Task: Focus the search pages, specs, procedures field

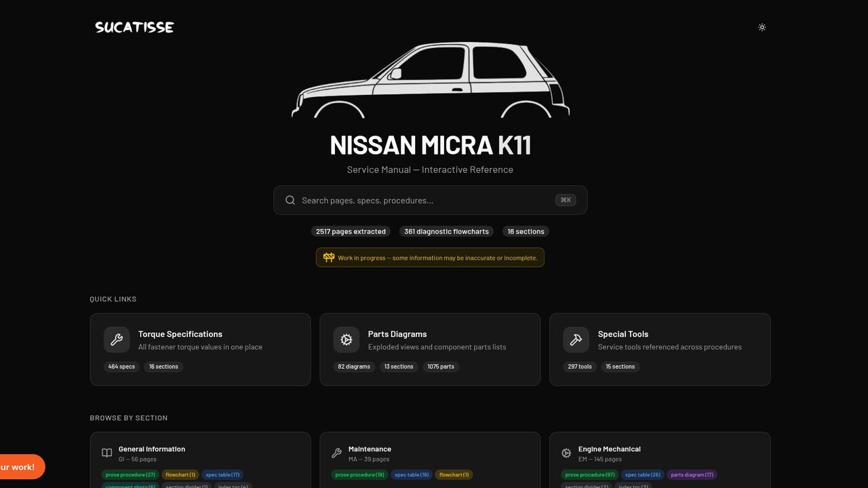Action: (430, 200)
